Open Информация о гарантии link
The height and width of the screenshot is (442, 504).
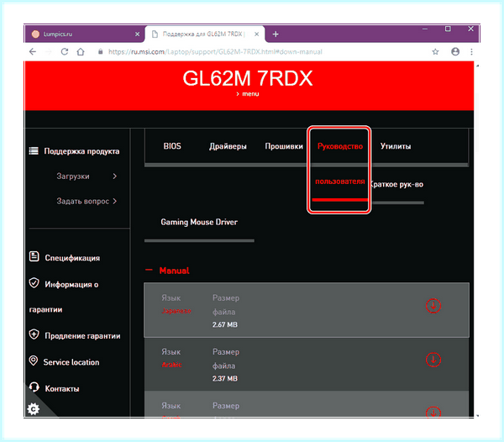(x=64, y=297)
